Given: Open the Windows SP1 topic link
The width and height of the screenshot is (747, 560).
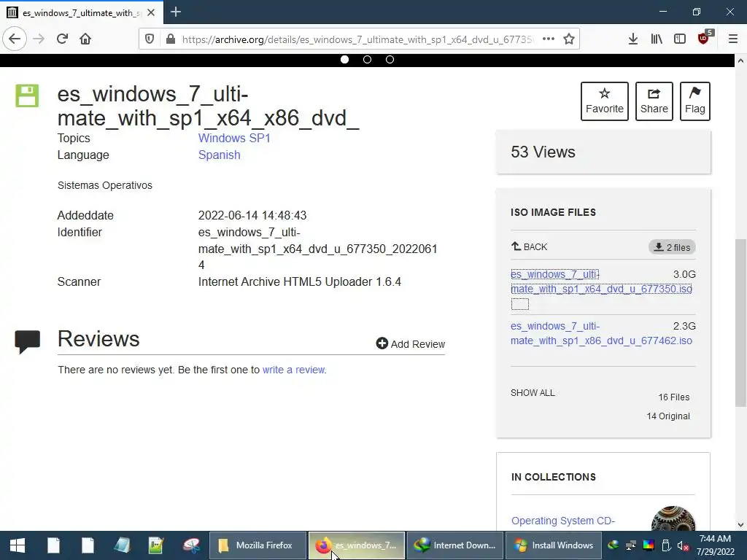Looking at the screenshot, I should (x=234, y=138).
